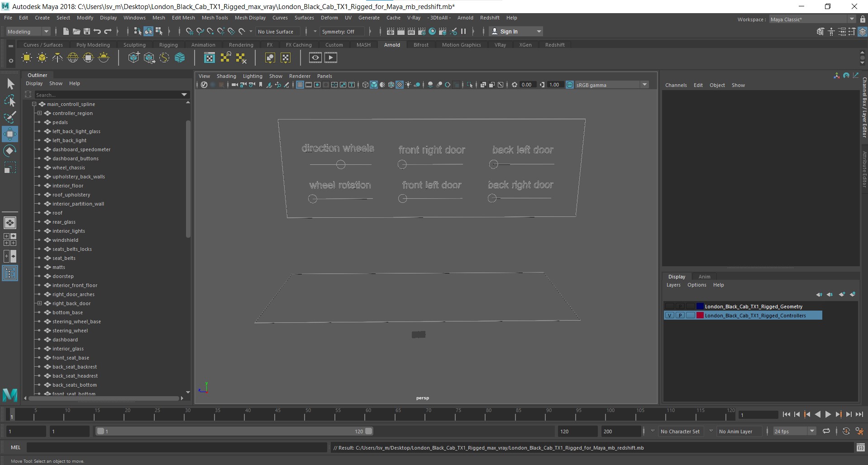The width and height of the screenshot is (868, 465).
Task: Create Arnold Curve Collector
Action: coord(164,58)
